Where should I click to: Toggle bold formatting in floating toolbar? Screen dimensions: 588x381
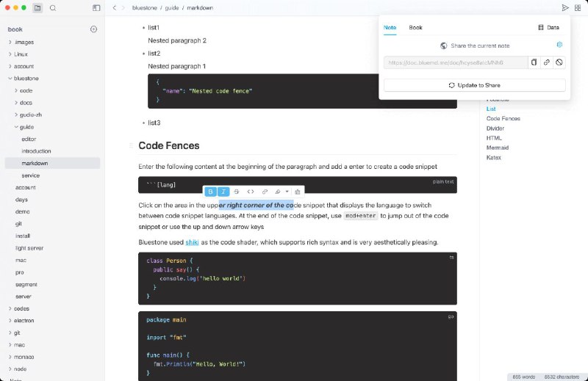tap(210, 192)
